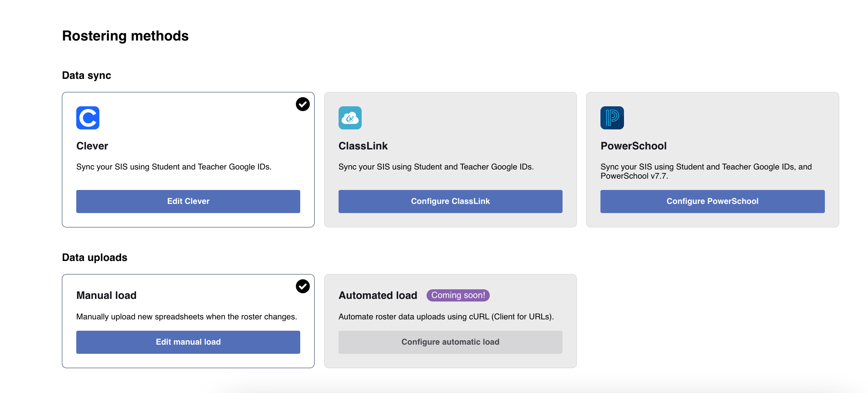Toggle the Clever card checkmark

tap(303, 104)
